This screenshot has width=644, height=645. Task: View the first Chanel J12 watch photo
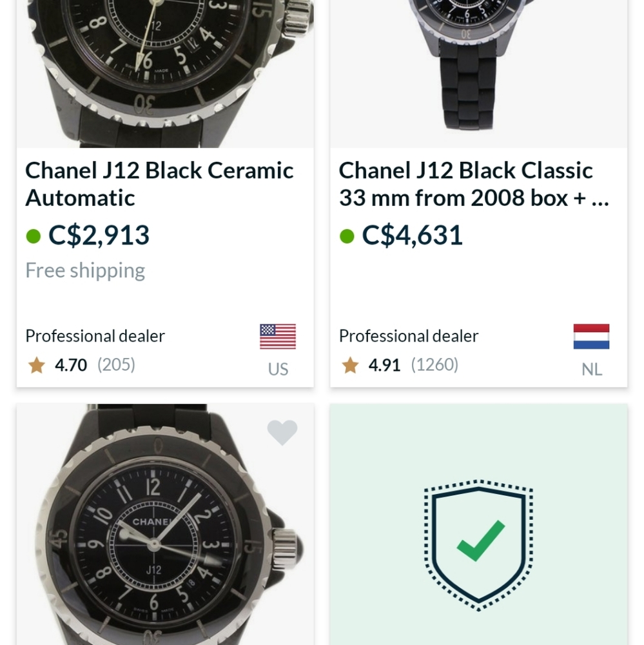[x=165, y=74]
